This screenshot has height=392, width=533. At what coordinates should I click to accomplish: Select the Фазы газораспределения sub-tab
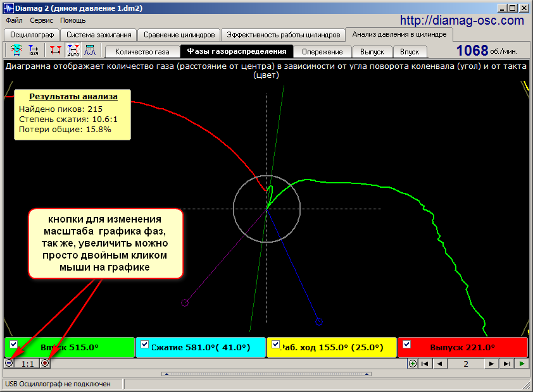(x=237, y=51)
